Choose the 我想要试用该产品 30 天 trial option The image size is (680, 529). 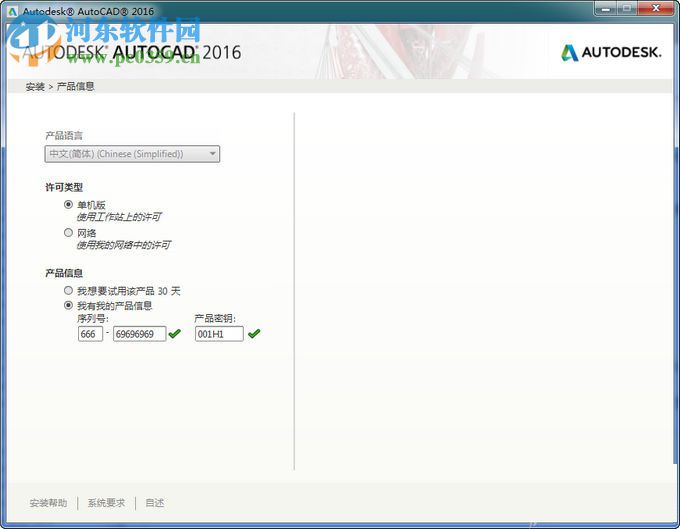(x=68, y=291)
